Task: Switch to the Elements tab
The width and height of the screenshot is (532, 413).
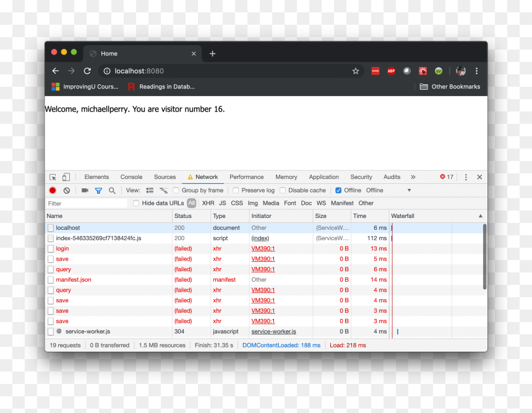Action: click(x=97, y=177)
